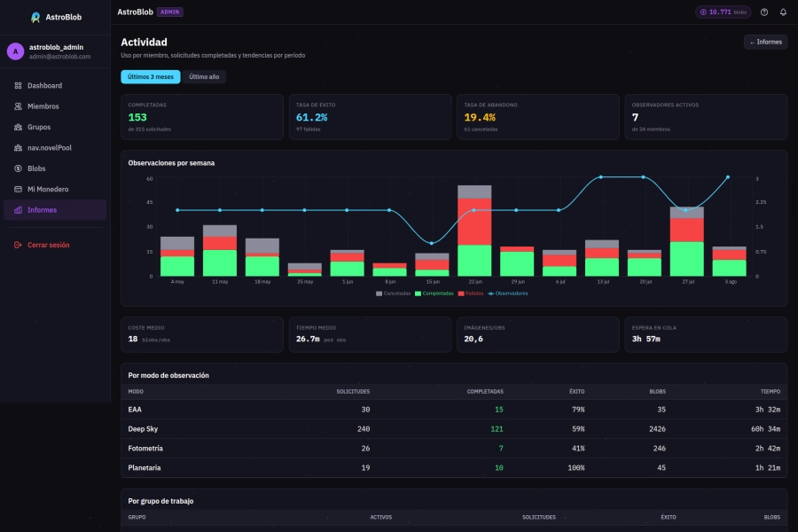The width and height of the screenshot is (798, 532).
Task: Click the COMPLETADAS column header
Action: [x=485, y=392]
